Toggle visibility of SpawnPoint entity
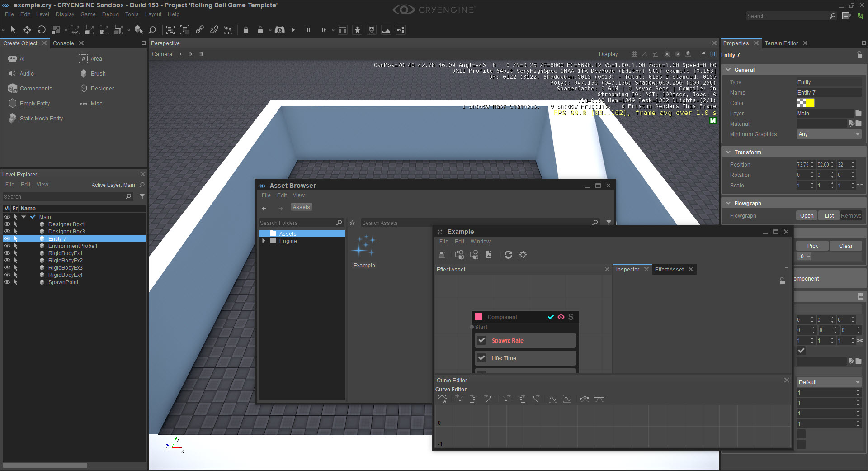Image resolution: width=868 pixels, height=471 pixels. tap(7, 282)
